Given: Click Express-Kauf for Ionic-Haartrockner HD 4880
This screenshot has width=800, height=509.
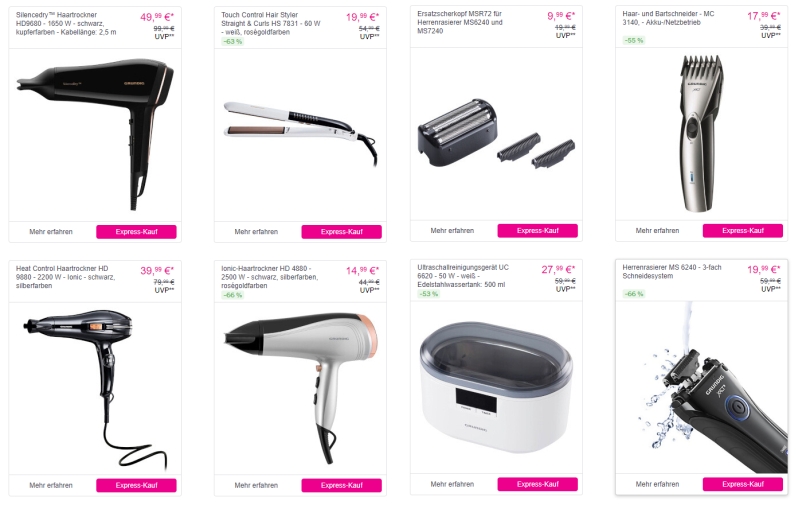Looking at the screenshot, I should pyautogui.click(x=341, y=485).
